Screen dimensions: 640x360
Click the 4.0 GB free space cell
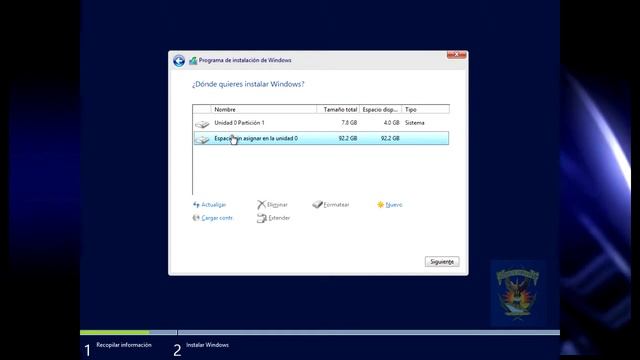pyautogui.click(x=391, y=123)
